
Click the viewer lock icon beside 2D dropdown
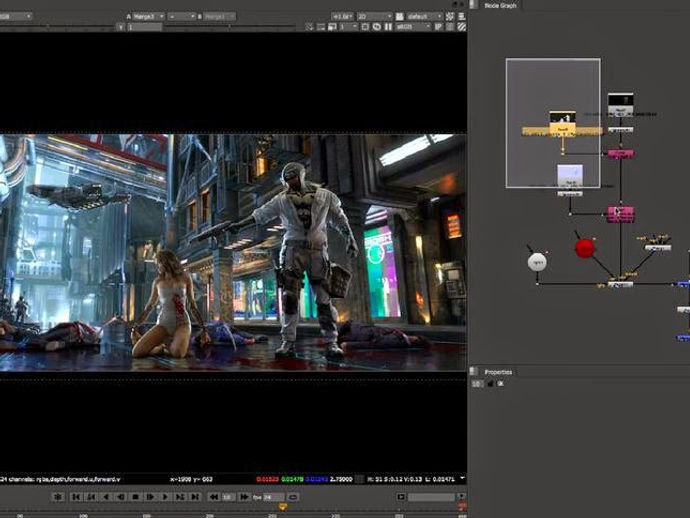tap(400, 17)
